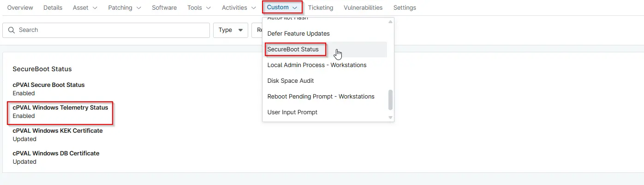Select SecureBoot Status menu entry
Viewport: 644px width, 185px height.
(x=293, y=49)
